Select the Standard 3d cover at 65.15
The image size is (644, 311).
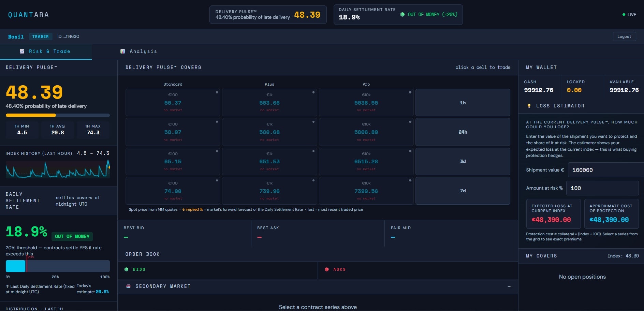click(x=173, y=161)
